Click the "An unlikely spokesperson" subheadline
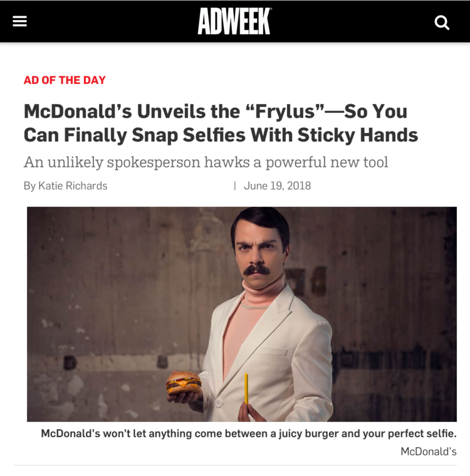 click(206, 162)
